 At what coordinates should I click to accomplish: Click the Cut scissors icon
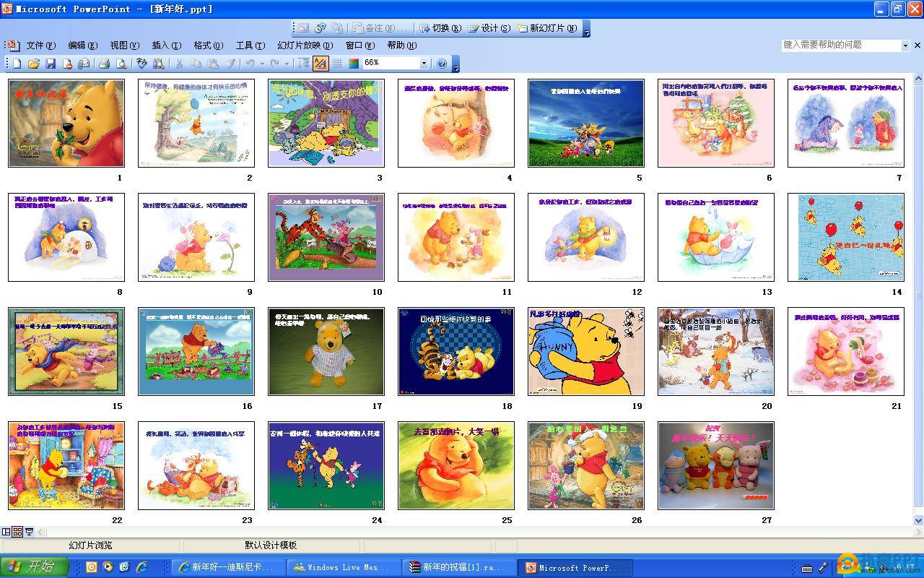click(179, 64)
